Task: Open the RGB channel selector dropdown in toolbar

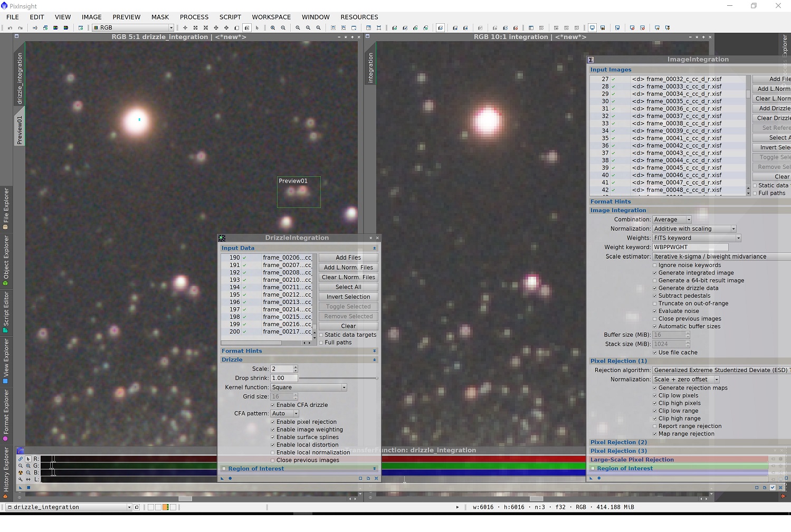Action: point(134,28)
